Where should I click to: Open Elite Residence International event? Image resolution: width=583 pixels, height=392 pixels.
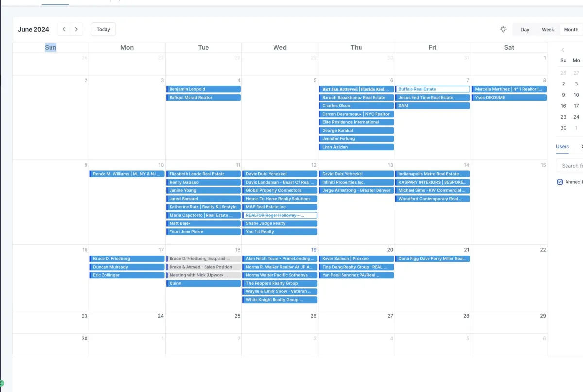[356, 122]
